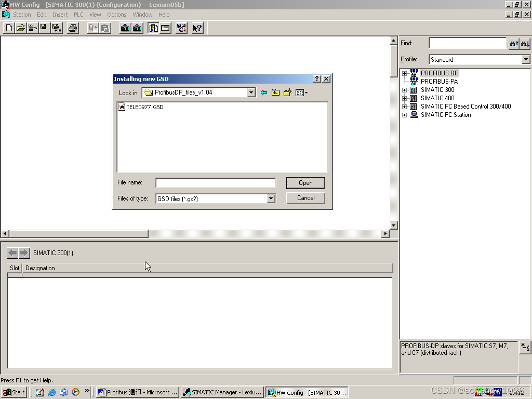Open the Window menu
Viewport: 532px width, 399px height.
coord(142,15)
